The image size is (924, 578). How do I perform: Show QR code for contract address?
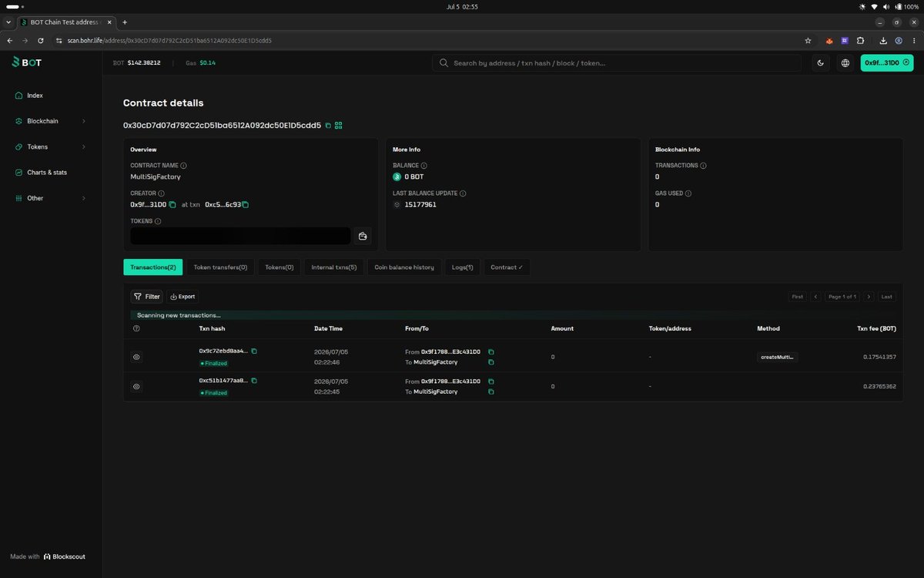[x=338, y=125]
